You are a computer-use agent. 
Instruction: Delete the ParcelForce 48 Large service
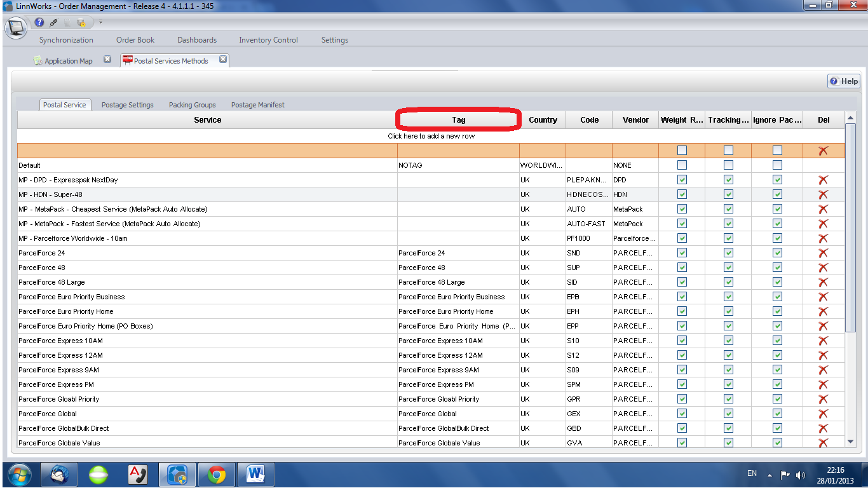tap(824, 282)
